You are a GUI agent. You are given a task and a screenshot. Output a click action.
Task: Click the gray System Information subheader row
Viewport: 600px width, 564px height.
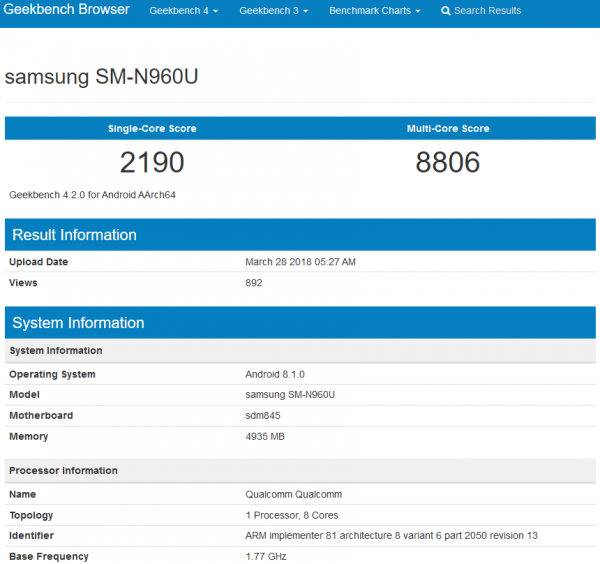pos(300,350)
